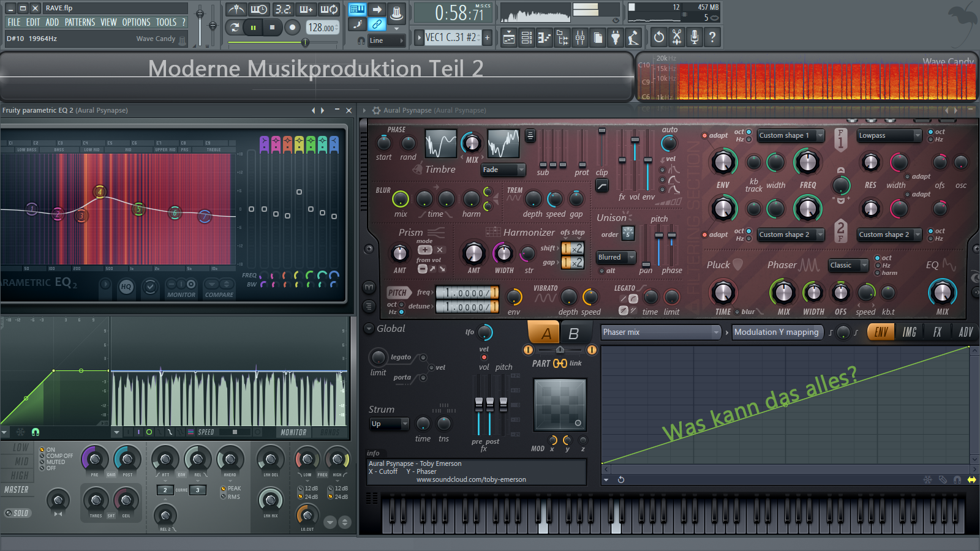The image size is (980, 551).
Task: Select the MUTED band state option
Action: pos(42,462)
